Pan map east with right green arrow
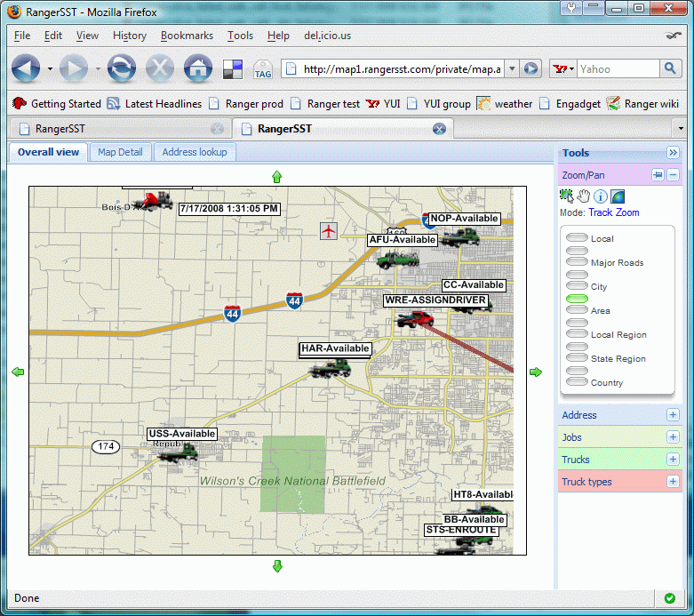The height and width of the screenshot is (616, 694). coord(535,372)
